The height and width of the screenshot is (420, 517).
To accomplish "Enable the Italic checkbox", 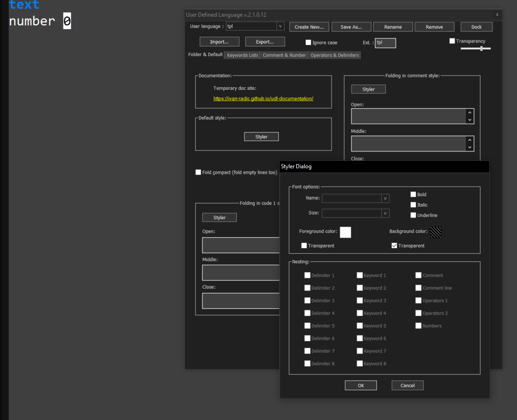I will click(x=413, y=205).
